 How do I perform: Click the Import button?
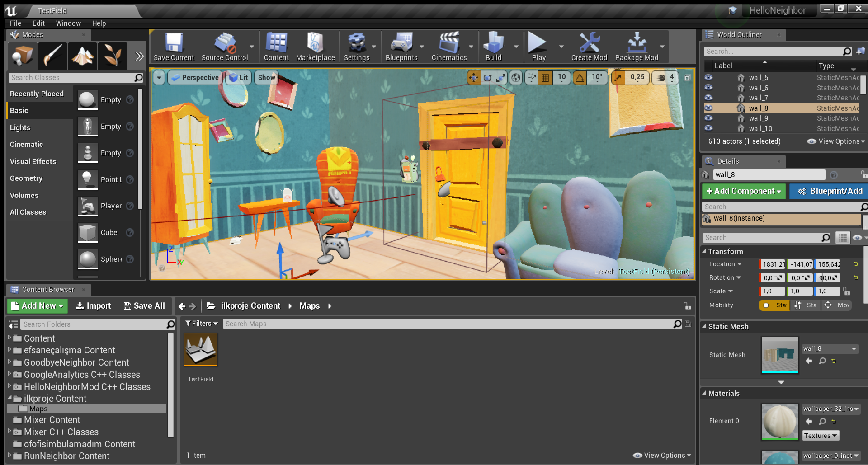click(93, 306)
